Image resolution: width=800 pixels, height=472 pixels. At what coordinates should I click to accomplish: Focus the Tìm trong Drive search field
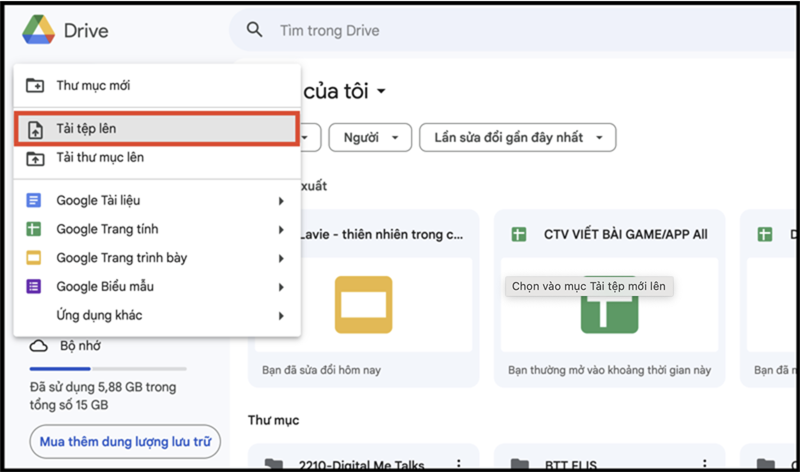point(500,31)
